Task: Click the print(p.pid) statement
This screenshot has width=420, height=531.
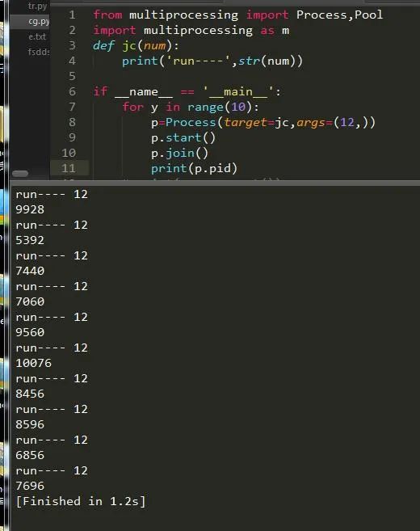Action: 194,168
